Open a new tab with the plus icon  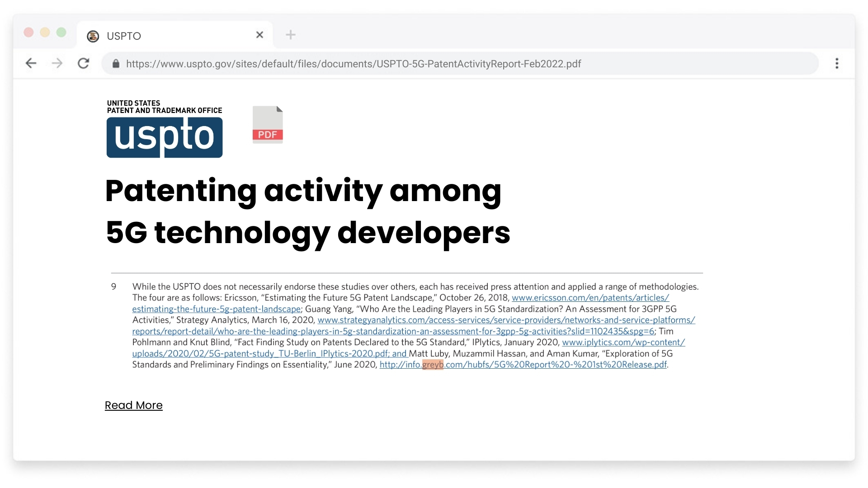pyautogui.click(x=291, y=35)
